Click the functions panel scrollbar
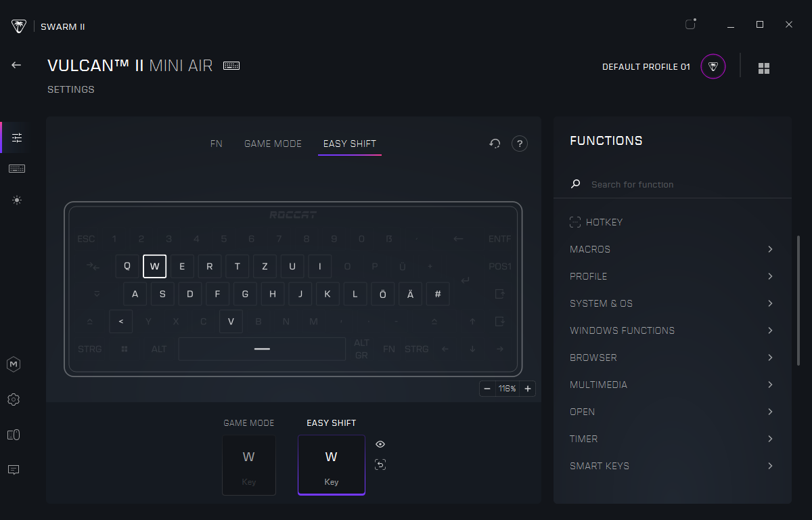This screenshot has width=812, height=520. click(798, 301)
